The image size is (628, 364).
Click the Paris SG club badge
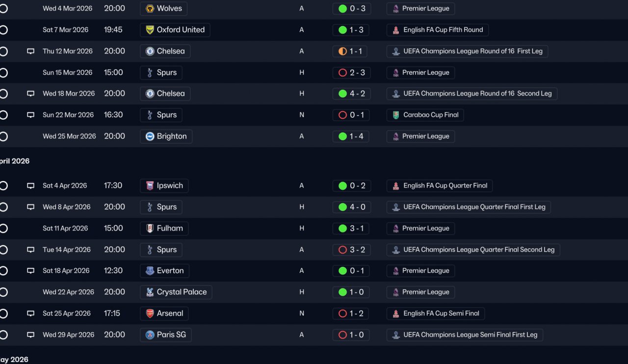tap(150, 335)
